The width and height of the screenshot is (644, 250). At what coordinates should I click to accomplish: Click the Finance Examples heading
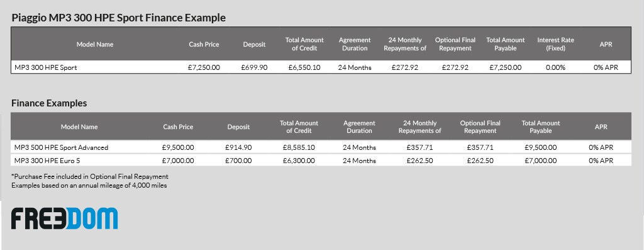coord(49,103)
